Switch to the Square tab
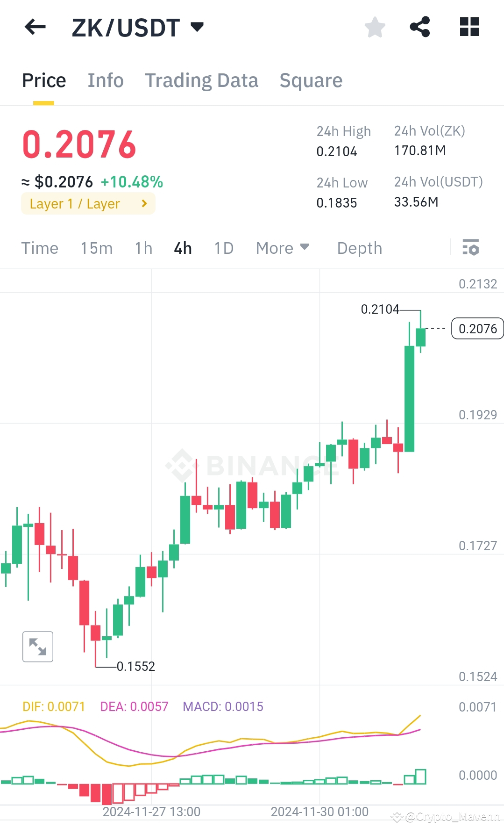 coord(310,80)
